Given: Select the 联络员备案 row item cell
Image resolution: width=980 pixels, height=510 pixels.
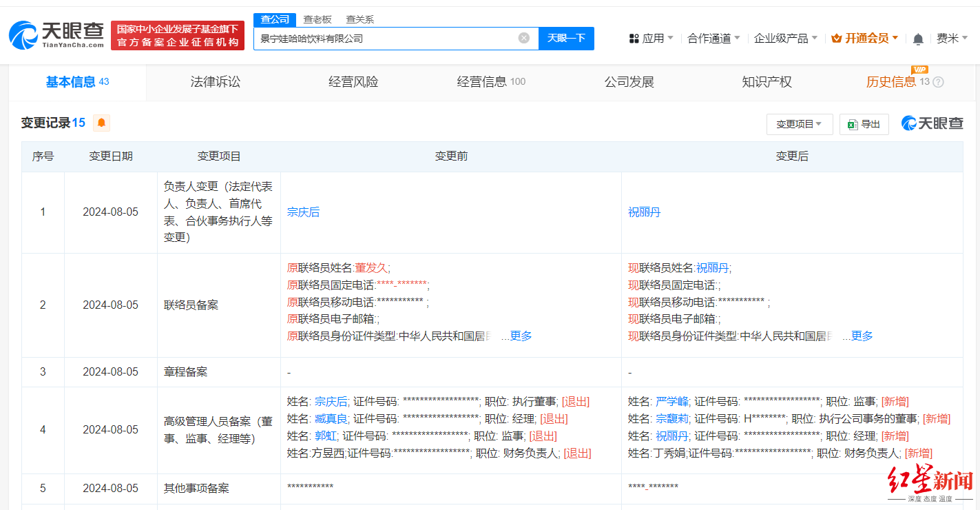Looking at the screenshot, I should click(x=219, y=305).
